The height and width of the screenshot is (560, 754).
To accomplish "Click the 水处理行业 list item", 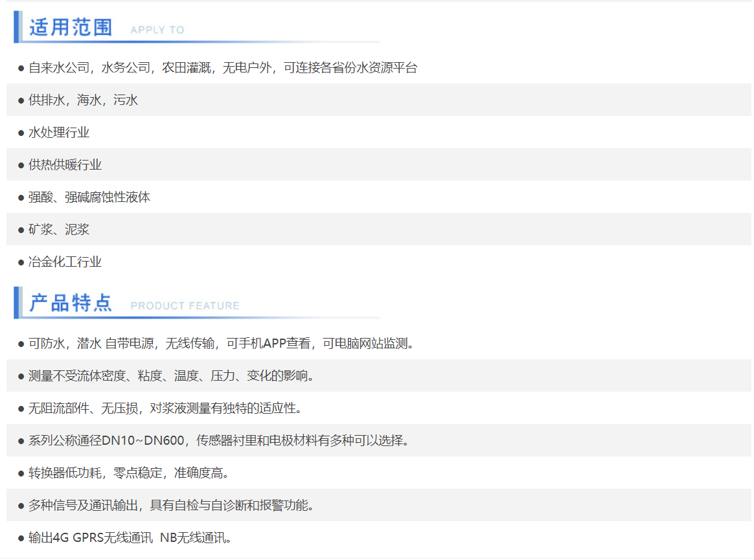I will [59, 133].
